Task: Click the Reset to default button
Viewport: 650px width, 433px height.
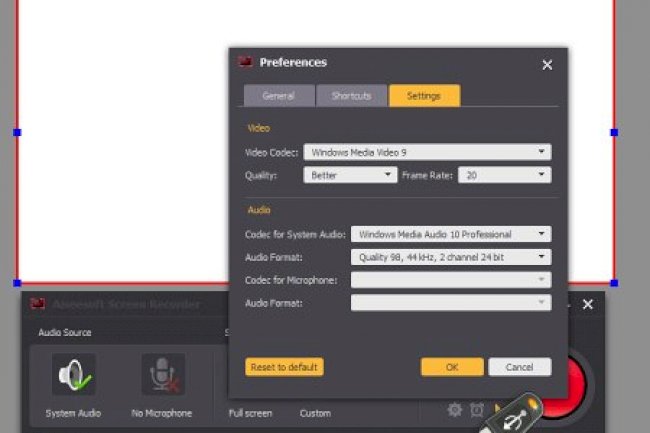Action: 284,367
